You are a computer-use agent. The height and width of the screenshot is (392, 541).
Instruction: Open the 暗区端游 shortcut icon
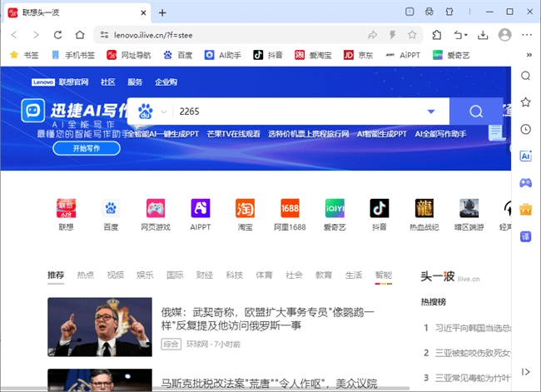pos(469,208)
